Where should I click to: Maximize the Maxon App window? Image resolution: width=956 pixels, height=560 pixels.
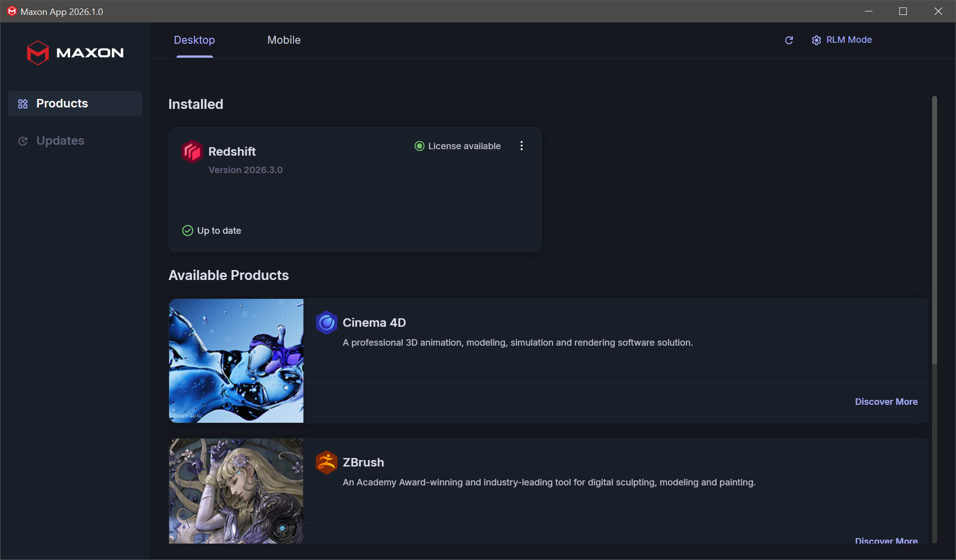(x=903, y=11)
